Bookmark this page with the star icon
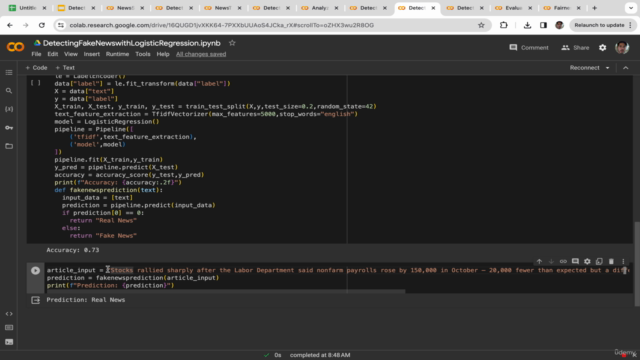Image resolution: width=640 pixels, height=360 pixels. tap(481, 25)
